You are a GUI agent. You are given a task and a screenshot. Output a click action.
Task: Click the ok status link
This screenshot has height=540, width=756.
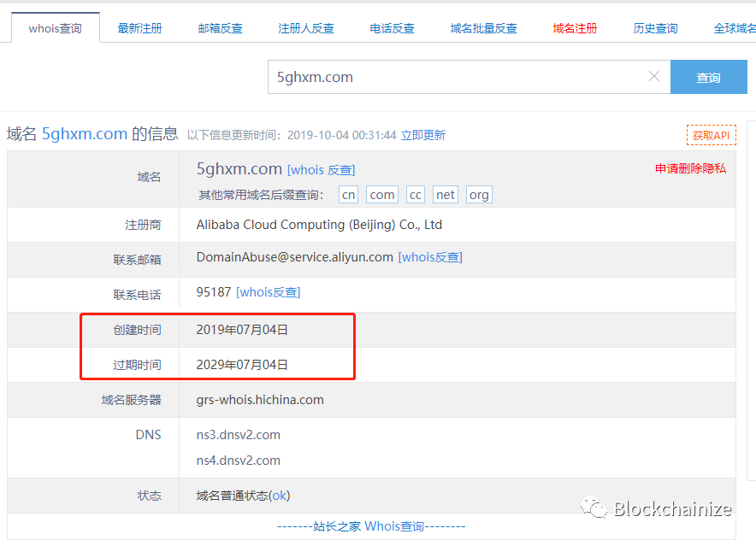pos(280,496)
